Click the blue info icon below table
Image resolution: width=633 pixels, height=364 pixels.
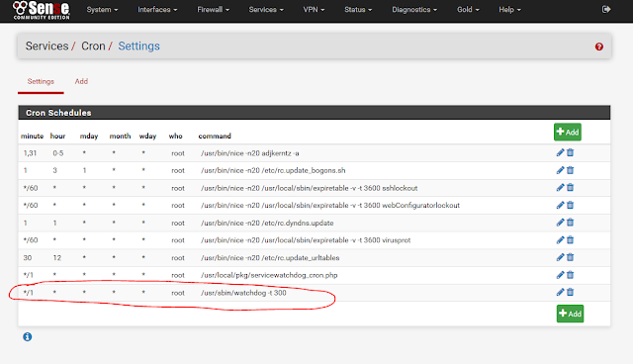(28, 336)
